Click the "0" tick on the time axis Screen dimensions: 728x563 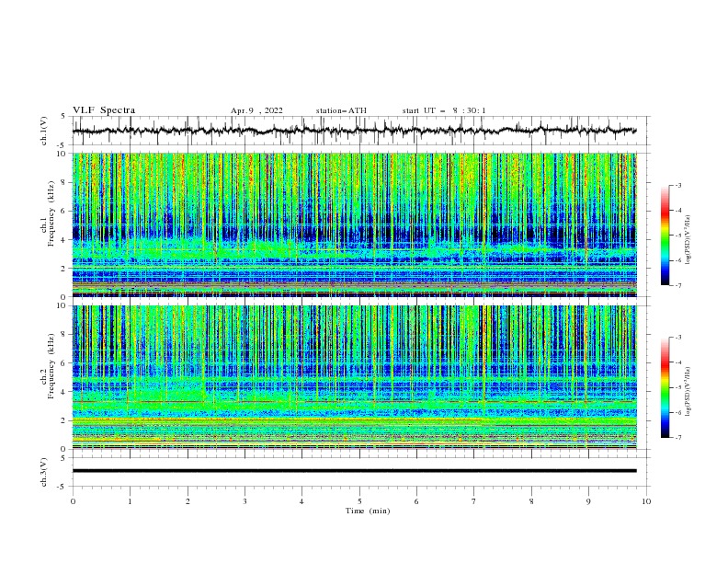(73, 501)
